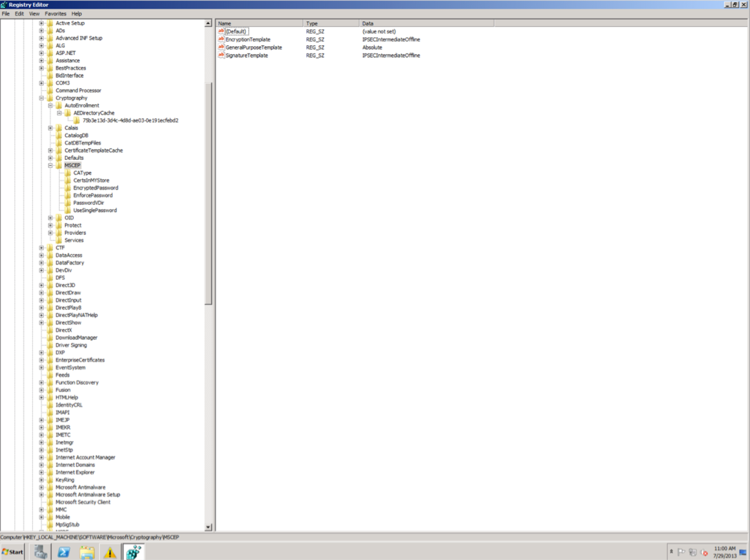Click the Action Center flag tray icon

coord(681,552)
